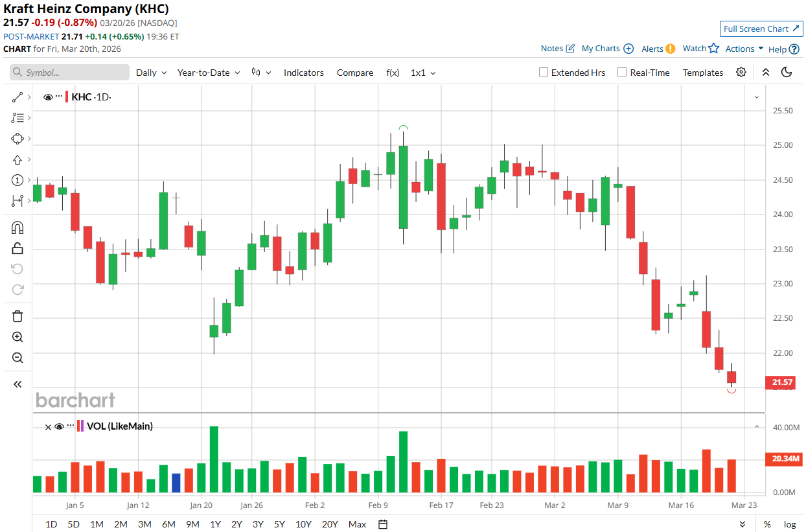Select the 5D time range
The width and height of the screenshot is (806, 532).
[74, 524]
